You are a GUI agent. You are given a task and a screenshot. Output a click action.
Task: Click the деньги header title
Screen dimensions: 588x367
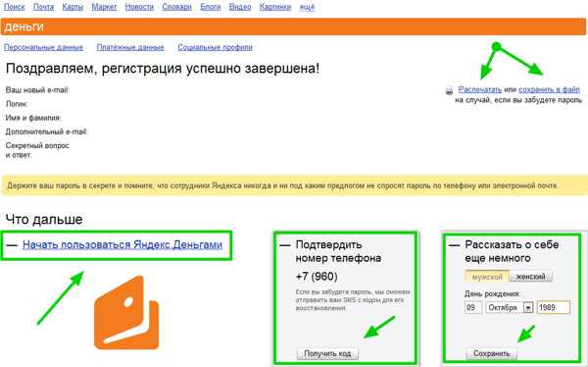[24, 26]
